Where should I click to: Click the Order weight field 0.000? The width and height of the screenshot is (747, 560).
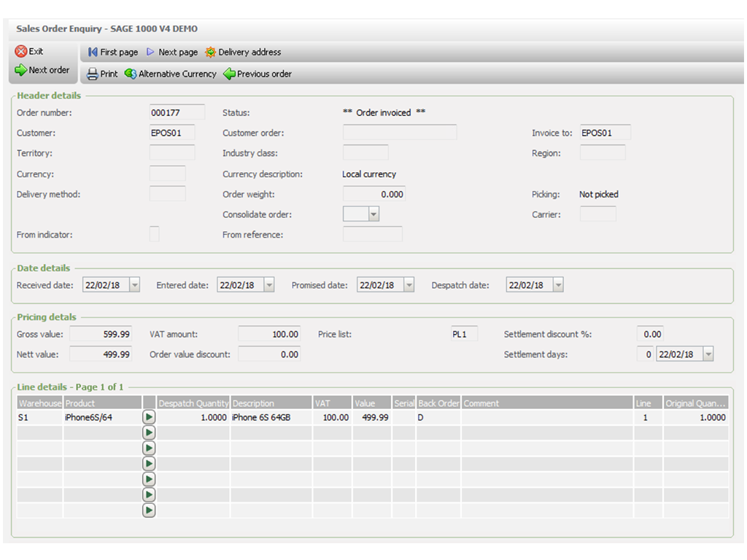(374, 194)
